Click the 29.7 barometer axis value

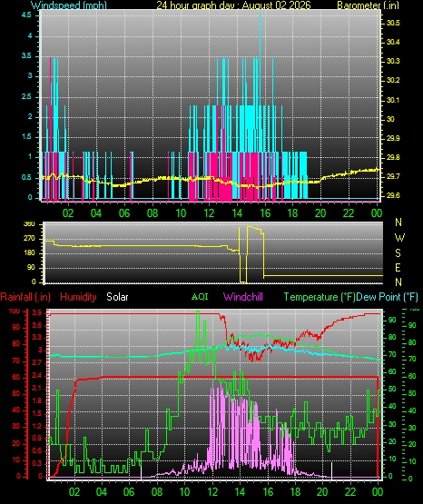tap(393, 176)
